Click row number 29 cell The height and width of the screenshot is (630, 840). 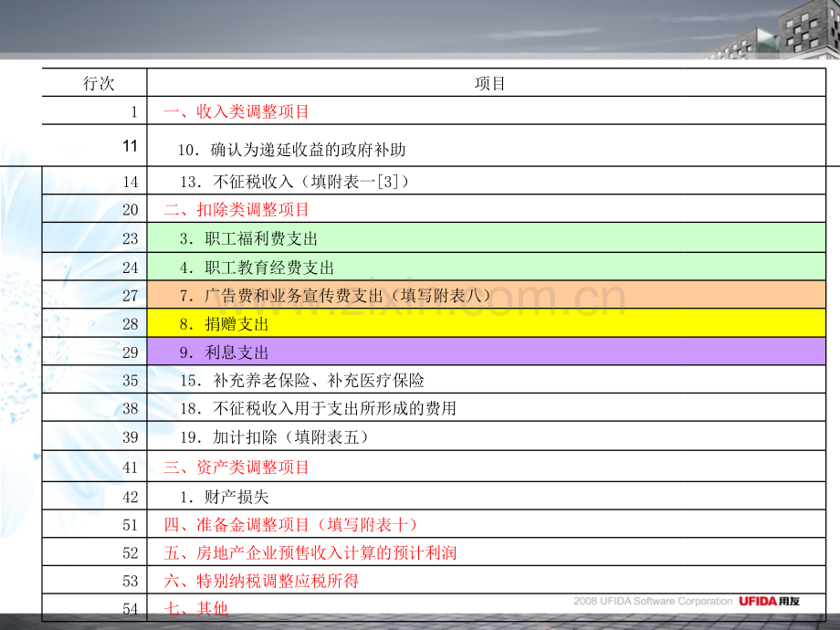point(94,352)
